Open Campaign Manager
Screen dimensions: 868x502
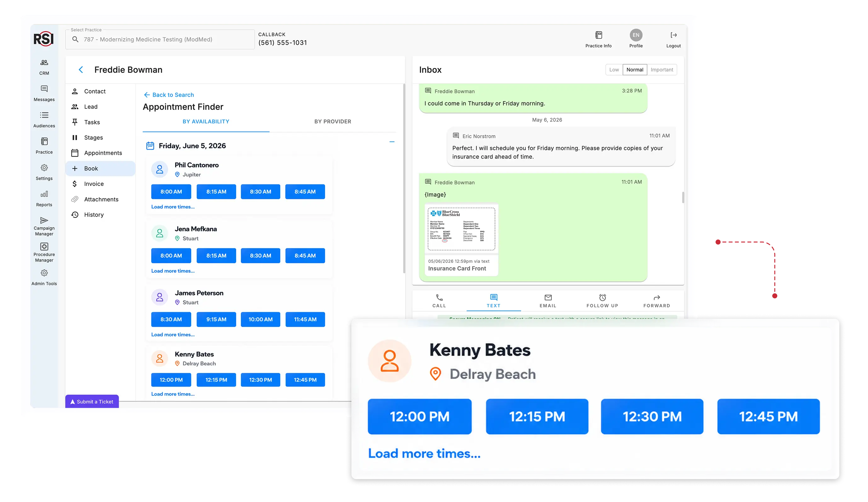pos(44,226)
